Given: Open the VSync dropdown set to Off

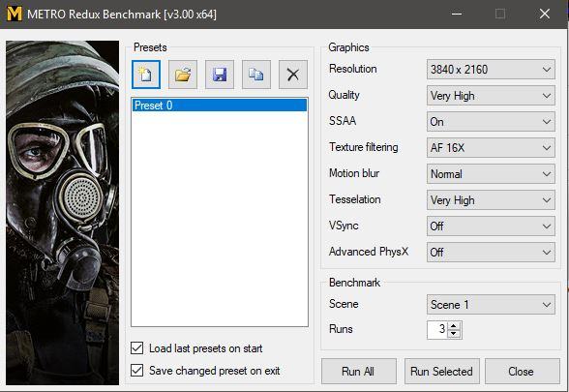Looking at the screenshot, I should pos(491,226).
